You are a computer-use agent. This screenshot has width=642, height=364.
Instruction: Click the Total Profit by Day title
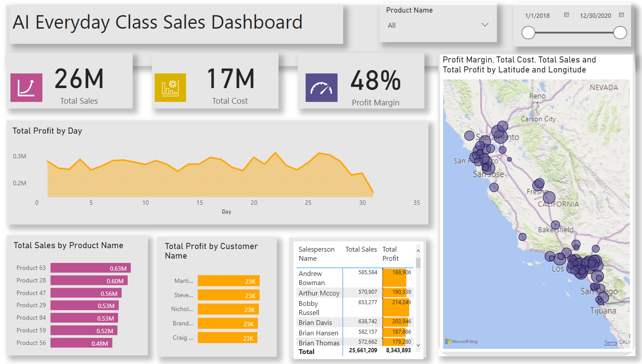click(47, 131)
